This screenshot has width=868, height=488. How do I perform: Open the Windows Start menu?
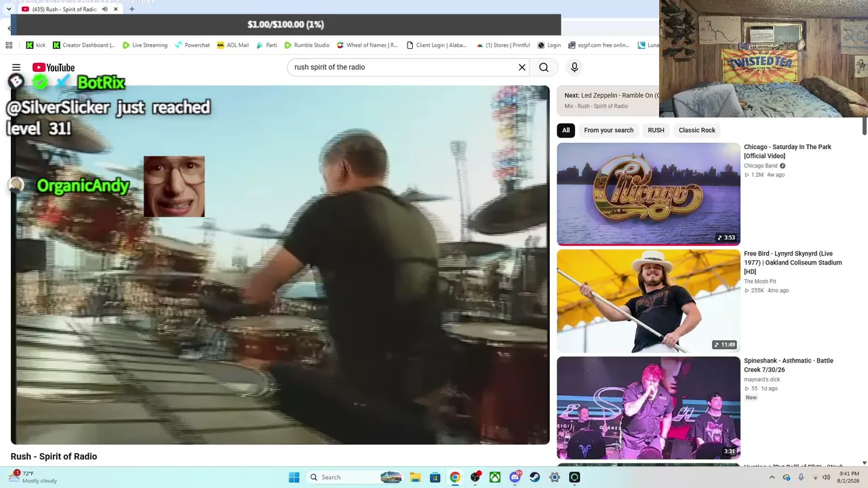tap(294, 477)
